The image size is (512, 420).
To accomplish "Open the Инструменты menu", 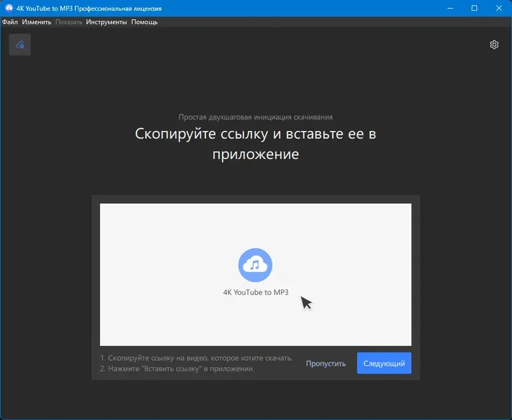I will [106, 21].
